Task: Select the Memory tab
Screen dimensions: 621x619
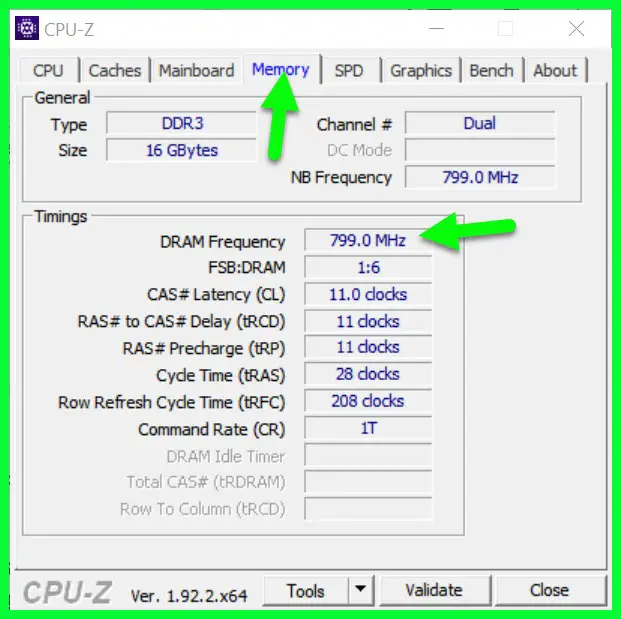Action: coord(281,69)
